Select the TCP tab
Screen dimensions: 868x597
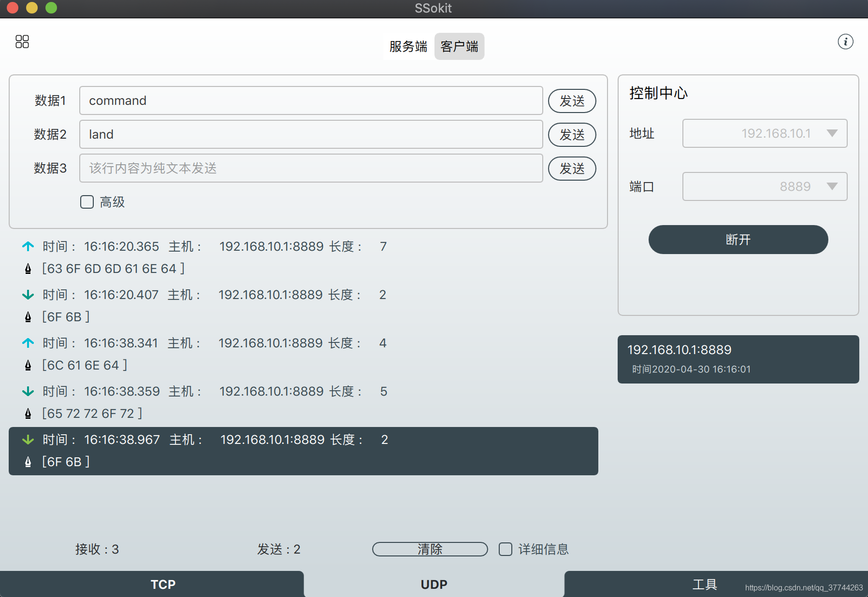pos(152,584)
